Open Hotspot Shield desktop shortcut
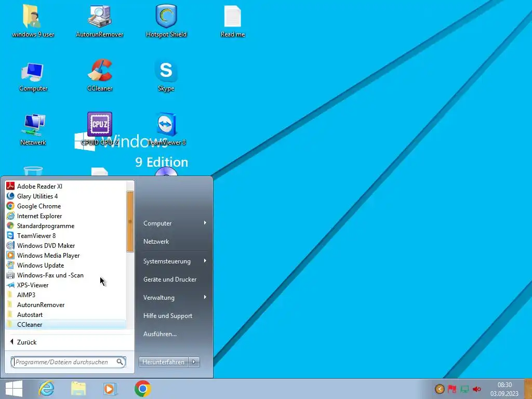 (x=166, y=21)
